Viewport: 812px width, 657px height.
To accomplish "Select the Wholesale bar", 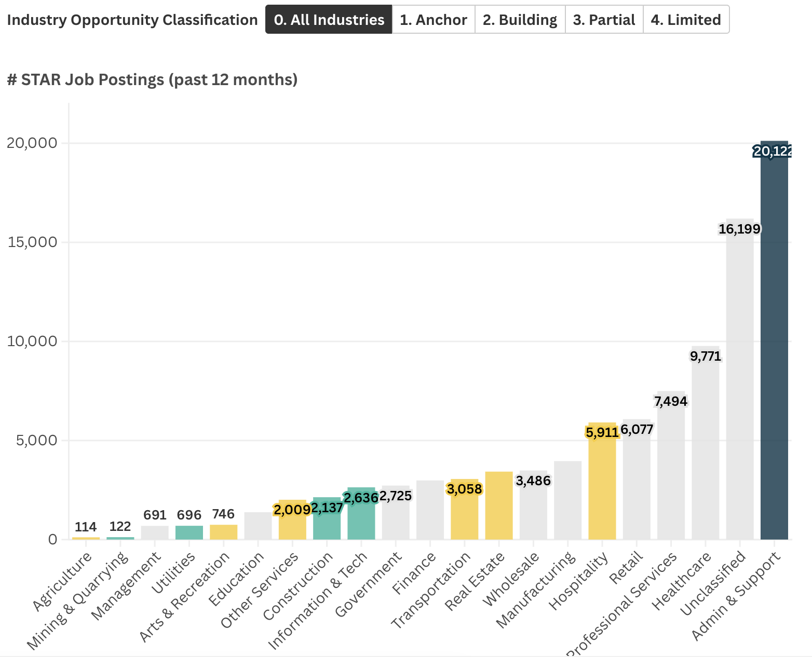I will (533, 505).
